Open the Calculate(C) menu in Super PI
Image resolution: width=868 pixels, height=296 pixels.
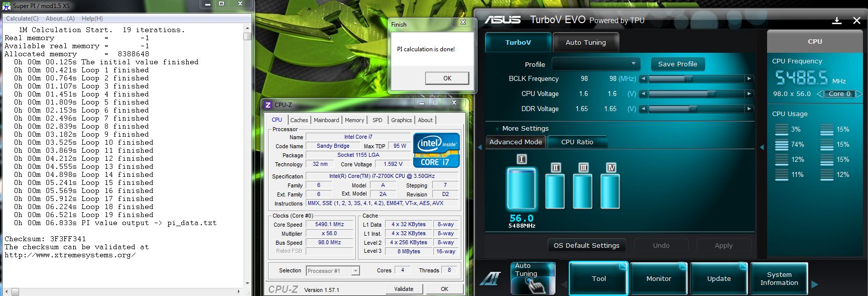coord(22,19)
